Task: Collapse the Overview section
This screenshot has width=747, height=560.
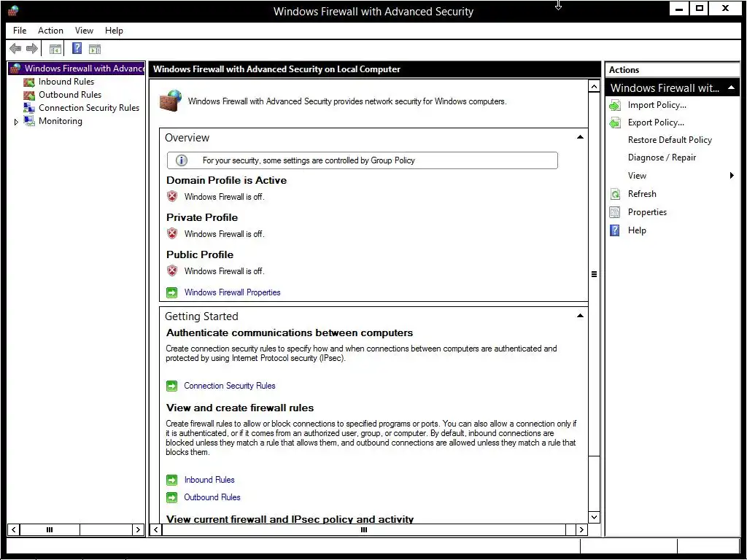Action: pyautogui.click(x=580, y=137)
